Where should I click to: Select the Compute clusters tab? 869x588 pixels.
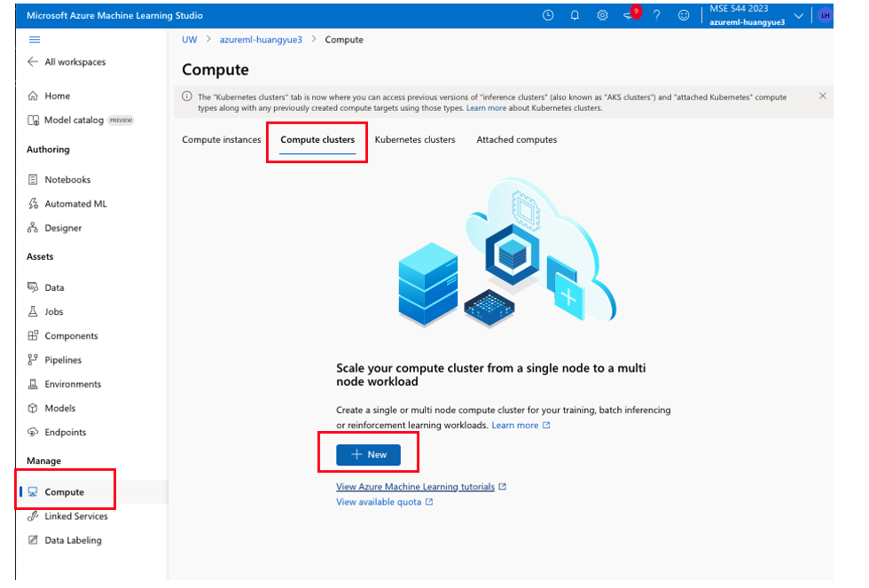point(317,139)
